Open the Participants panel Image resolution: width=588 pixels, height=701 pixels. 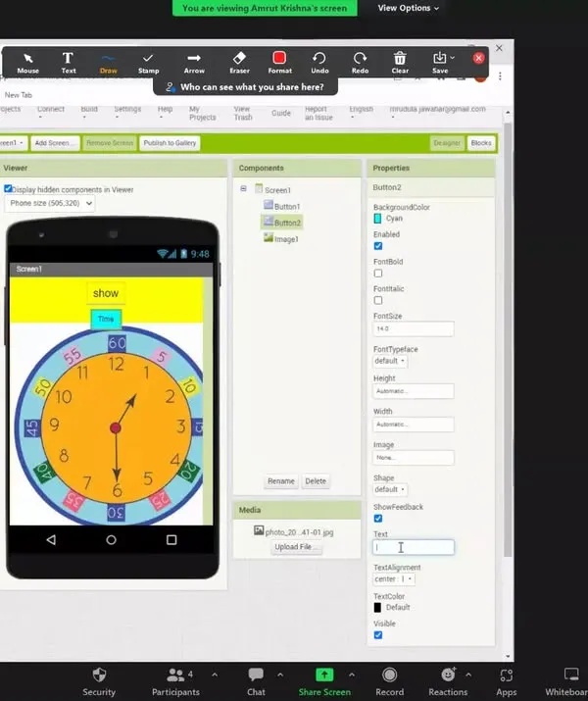coord(175,682)
